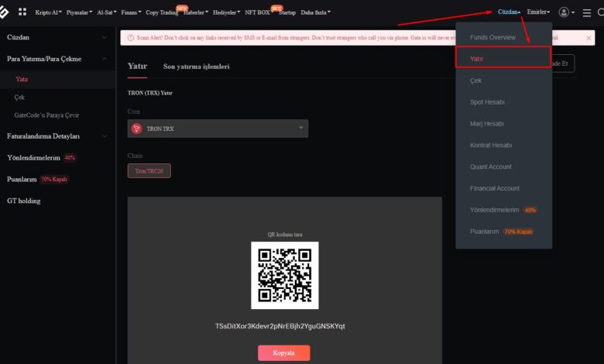Open the Al-Sat dropdown menu
This screenshot has width=604, height=364.
[x=106, y=12]
